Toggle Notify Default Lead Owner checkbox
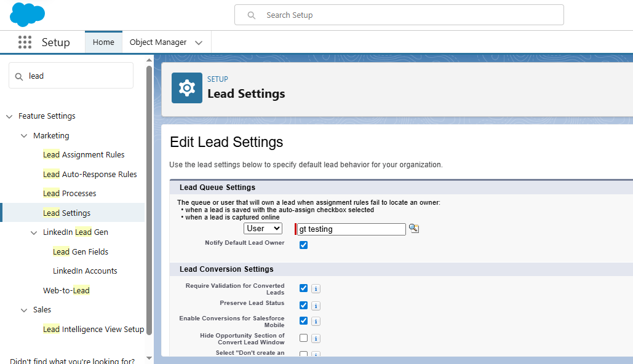Image resolution: width=633 pixels, height=364 pixels. tap(304, 245)
